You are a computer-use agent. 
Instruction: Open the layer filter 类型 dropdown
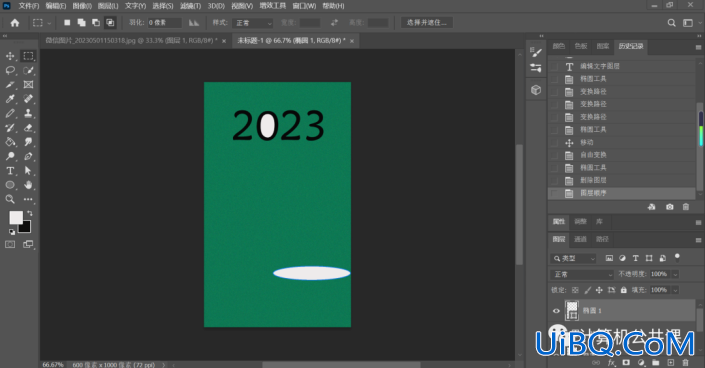coord(573,258)
